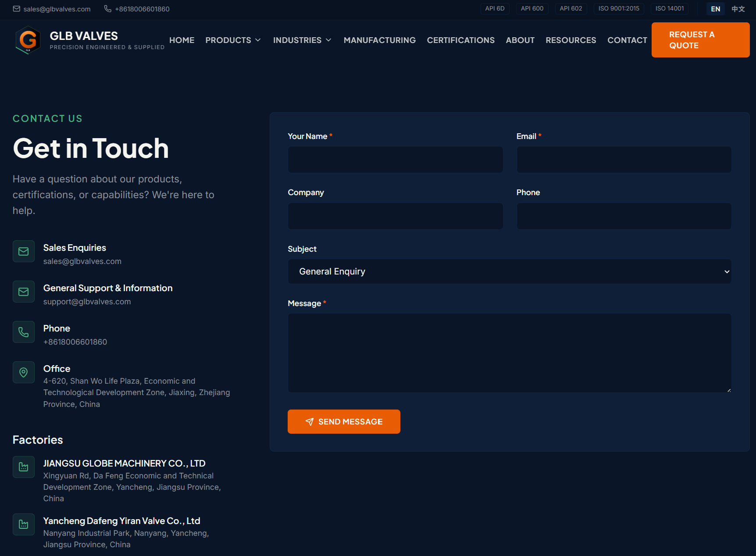
Task: Click the Jiangsu Globe Machinery factory icon
Action: pos(24,467)
